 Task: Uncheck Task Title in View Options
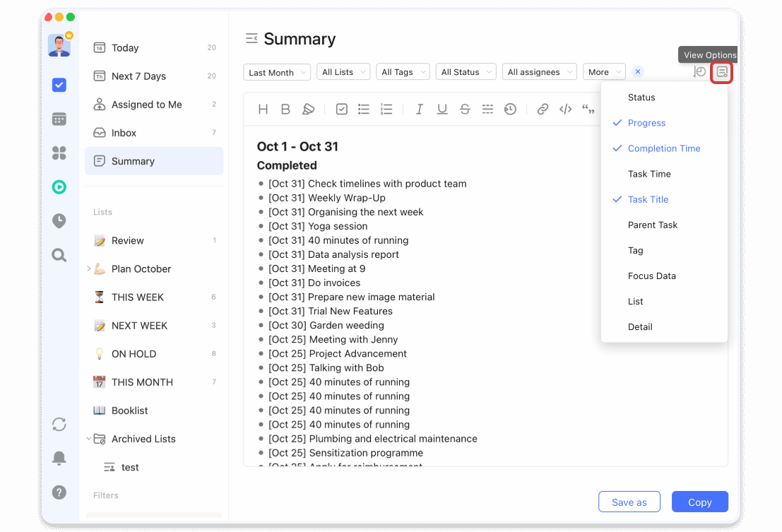click(648, 199)
